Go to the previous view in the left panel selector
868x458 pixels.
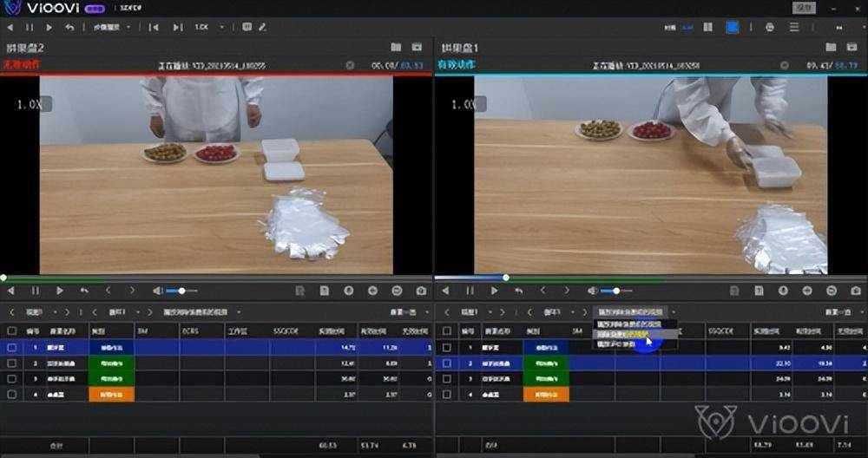coord(12,312)
